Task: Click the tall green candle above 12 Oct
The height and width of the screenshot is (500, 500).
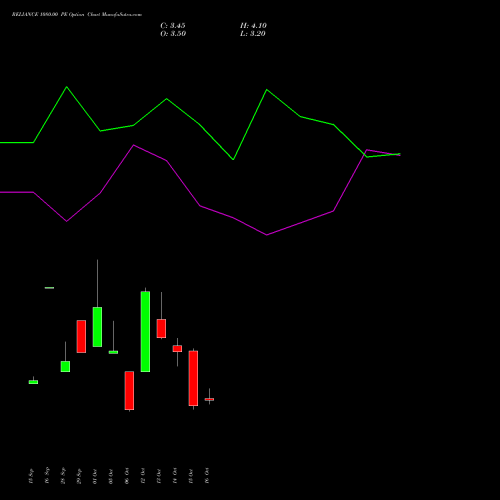Action: tap(145, 331)
